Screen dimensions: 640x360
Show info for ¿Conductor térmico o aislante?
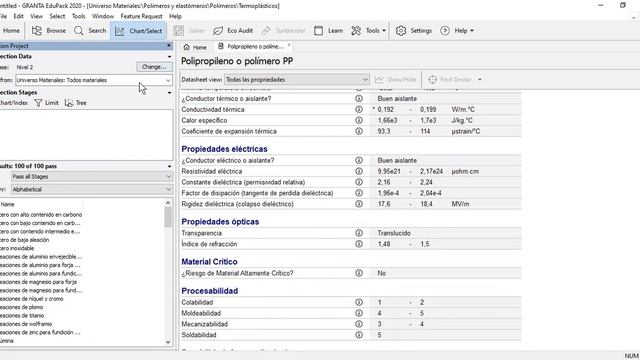click(x=359, y=98)
